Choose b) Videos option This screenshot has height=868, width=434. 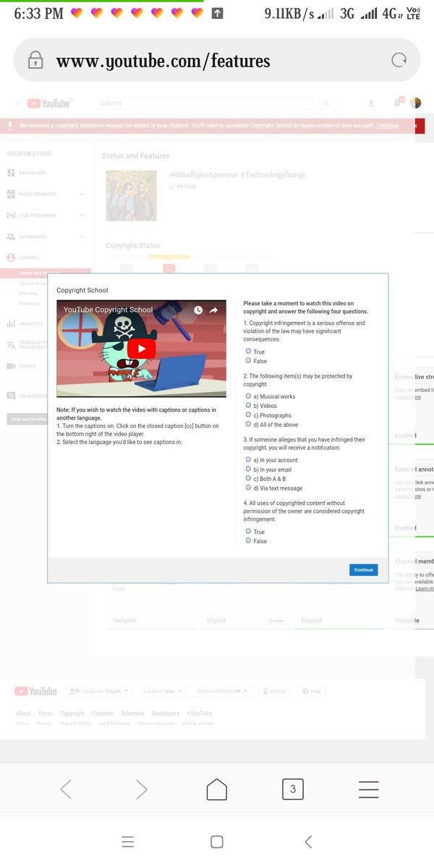pyautogui.click(x=248, y=405)
